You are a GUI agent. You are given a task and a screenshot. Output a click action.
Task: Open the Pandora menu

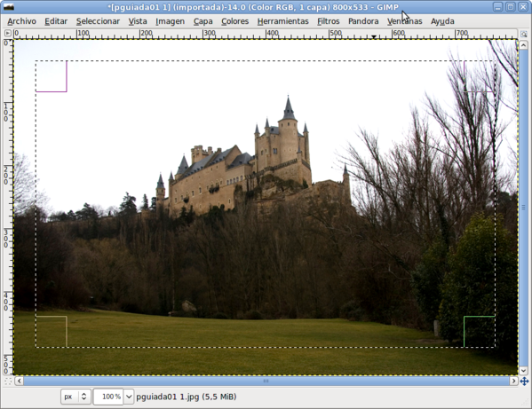coord(363,21)
